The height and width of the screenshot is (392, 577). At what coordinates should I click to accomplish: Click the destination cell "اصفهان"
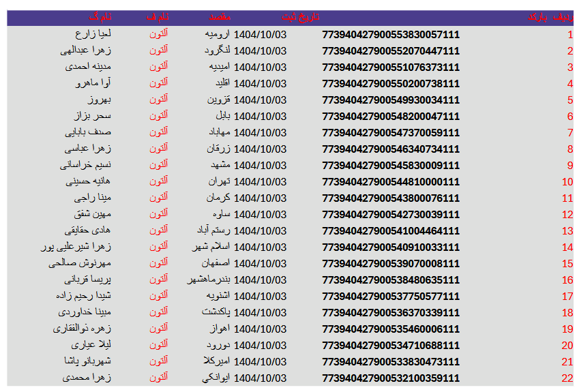(x=216, y=264)
